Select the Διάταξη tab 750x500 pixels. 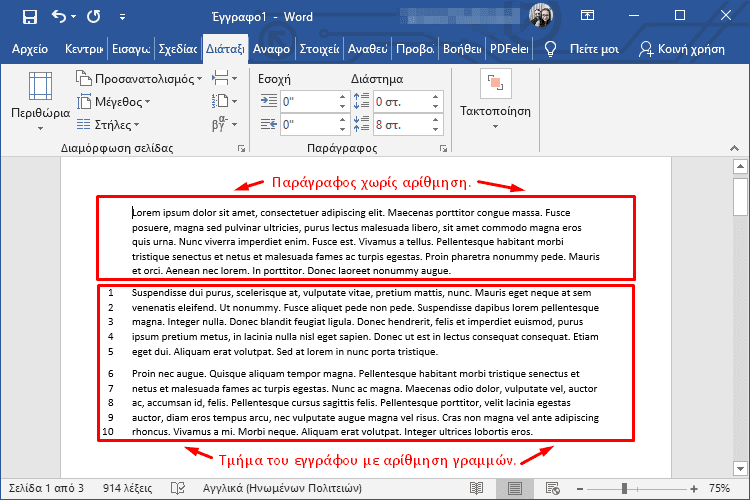click(225, 49)
